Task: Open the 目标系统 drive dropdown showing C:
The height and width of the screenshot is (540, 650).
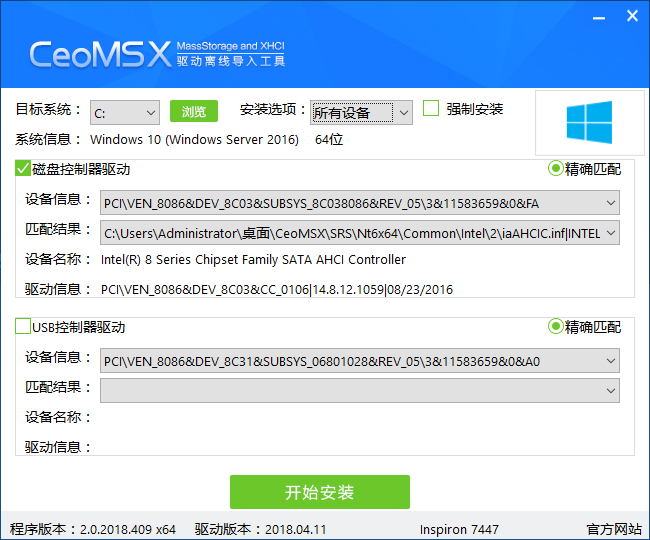Action: pyautogui.click(x=125, y=112)
